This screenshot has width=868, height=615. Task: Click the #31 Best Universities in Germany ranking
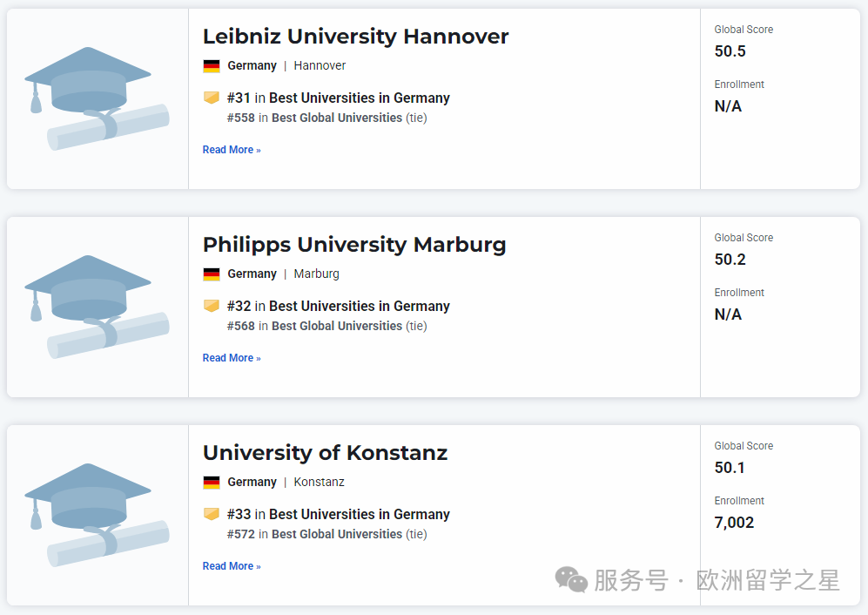[339, 98]
